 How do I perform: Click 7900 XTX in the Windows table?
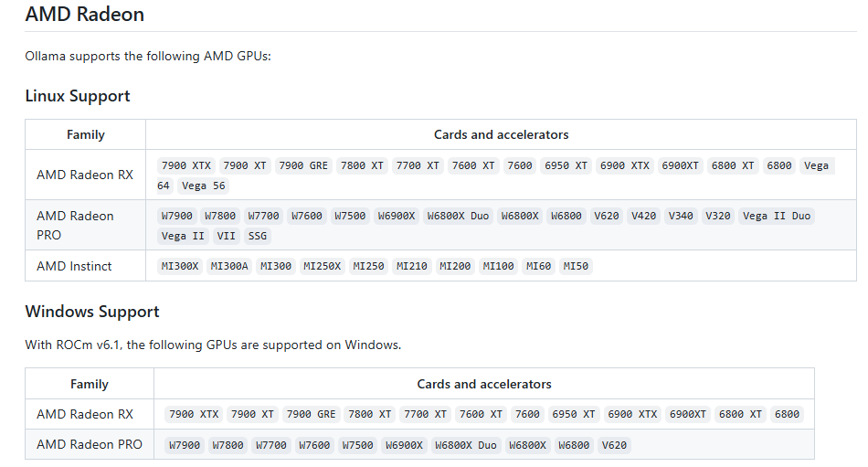coord(194,414)
